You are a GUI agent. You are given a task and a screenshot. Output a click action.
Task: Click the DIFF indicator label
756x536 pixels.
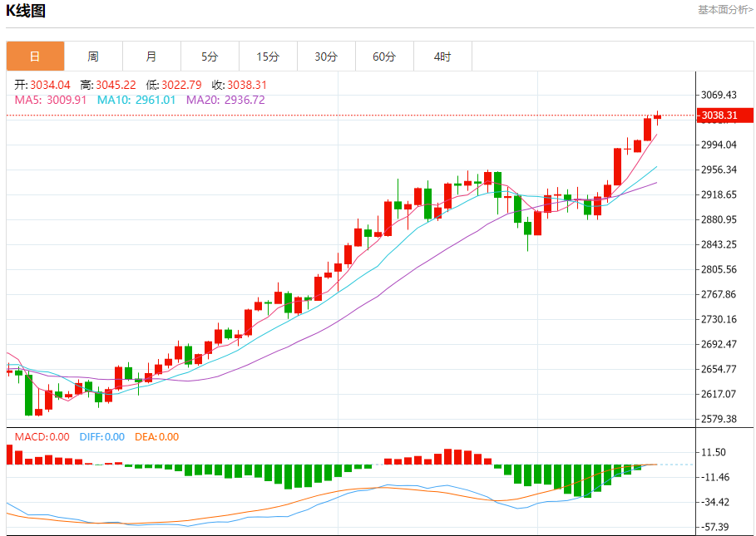point(102,437)
